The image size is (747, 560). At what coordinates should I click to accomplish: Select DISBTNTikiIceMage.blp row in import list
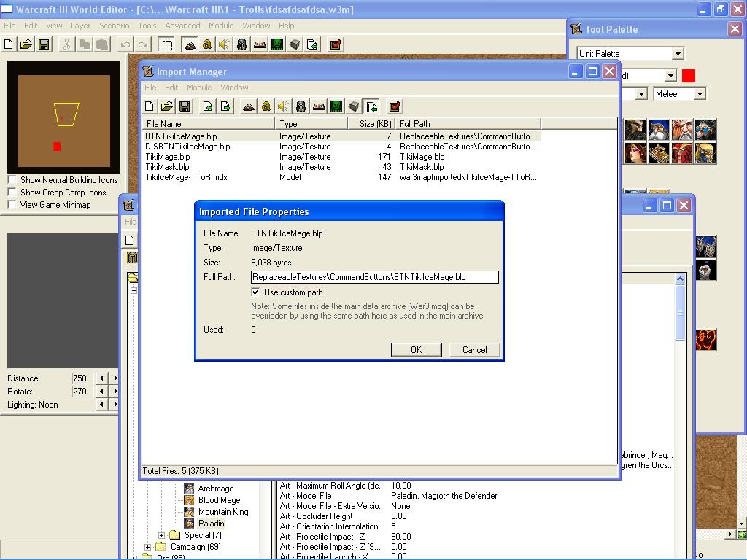tap(341, 147)
